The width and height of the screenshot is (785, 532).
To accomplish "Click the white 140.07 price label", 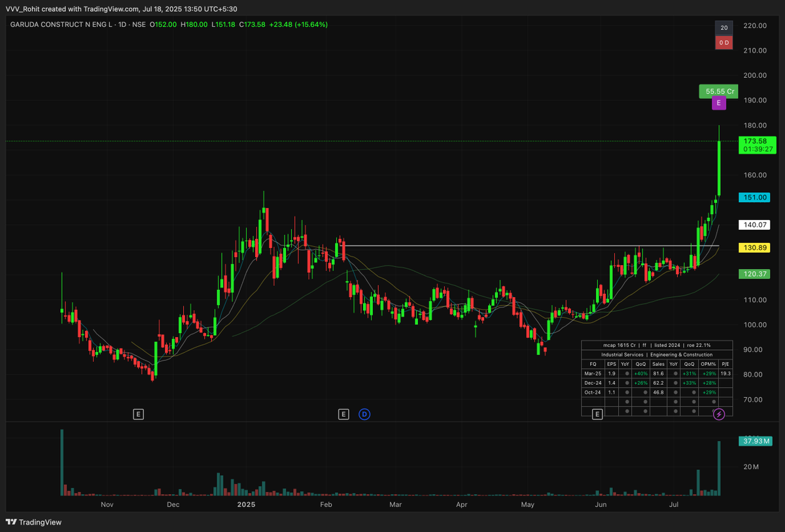I will (x=756, y=224).
